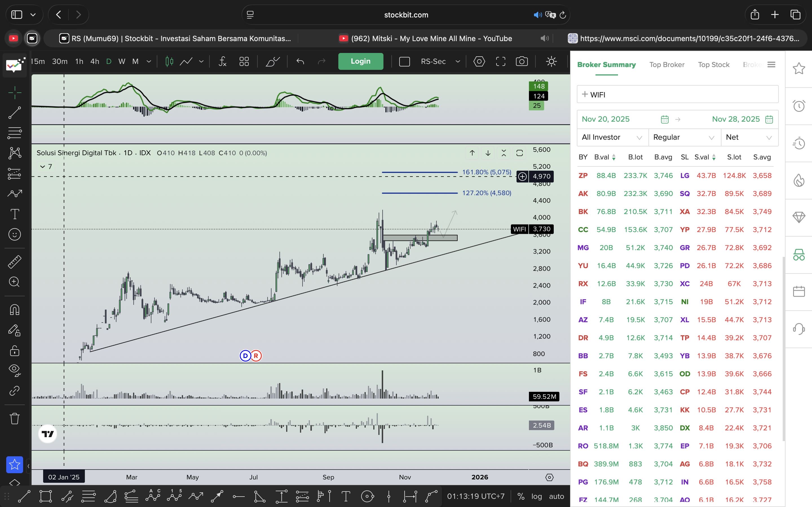Select the Text tool in left sidebar

coord(14,214)
